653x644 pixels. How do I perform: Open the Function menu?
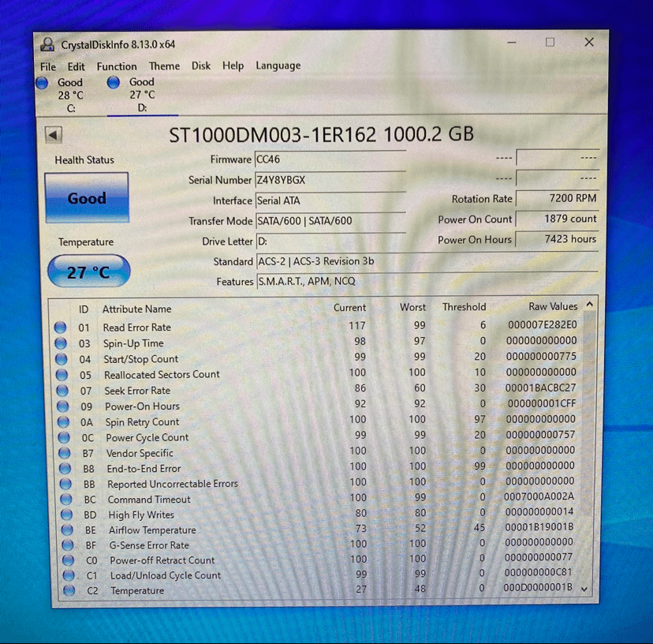[117, 67]
